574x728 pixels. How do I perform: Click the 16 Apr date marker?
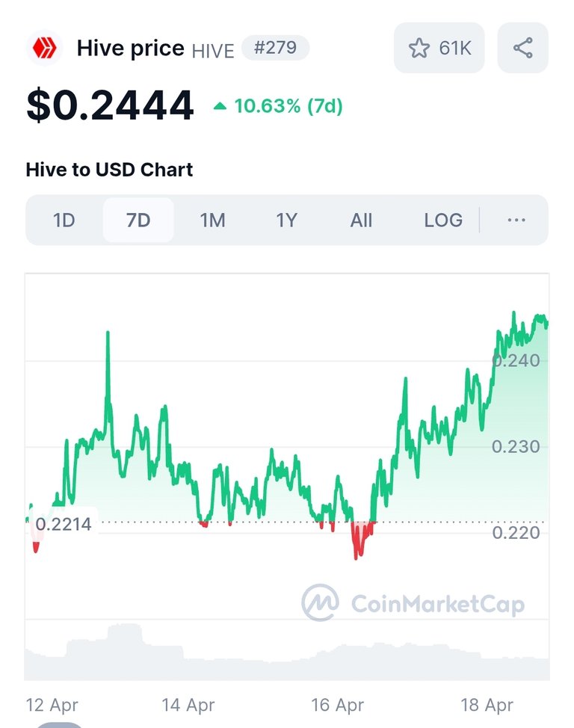coord(338,705)
